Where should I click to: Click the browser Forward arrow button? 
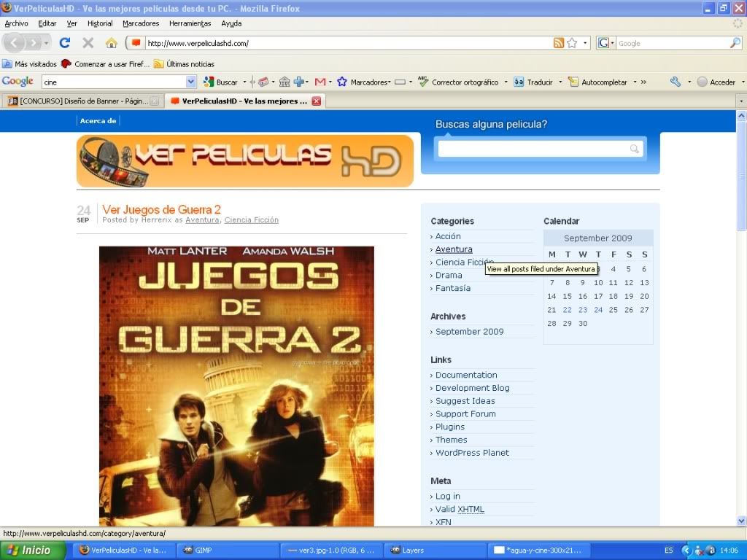point(33,43)
